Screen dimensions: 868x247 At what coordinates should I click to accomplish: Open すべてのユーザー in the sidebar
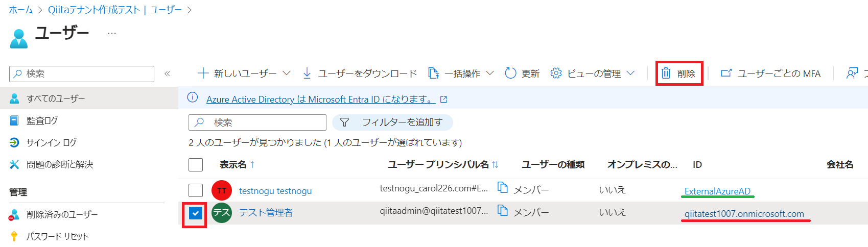pos(89,98)
